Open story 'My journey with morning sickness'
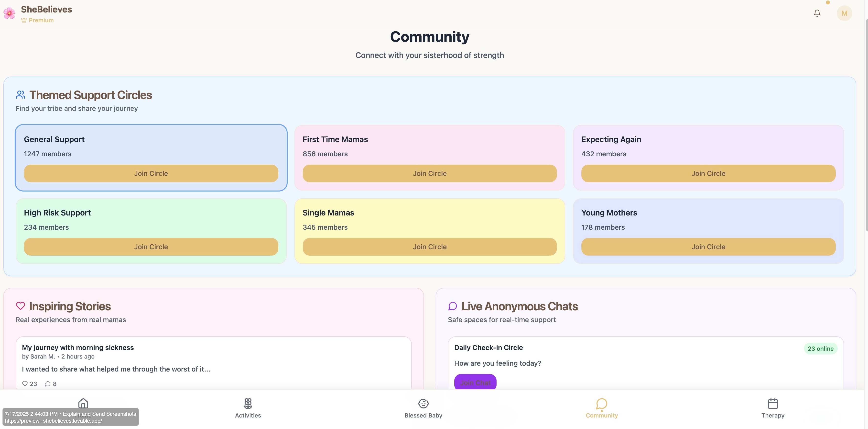 click(78, 347)
